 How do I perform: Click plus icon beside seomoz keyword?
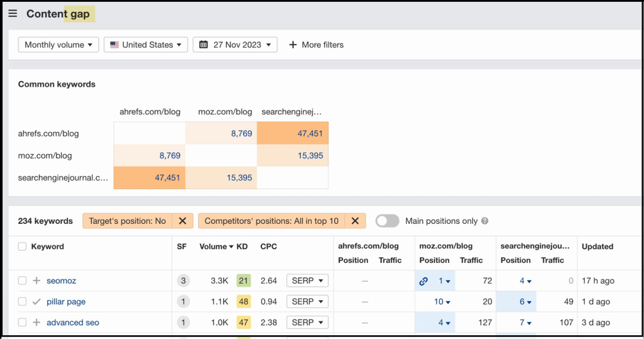pyautogui.click(x=36, y=281)
